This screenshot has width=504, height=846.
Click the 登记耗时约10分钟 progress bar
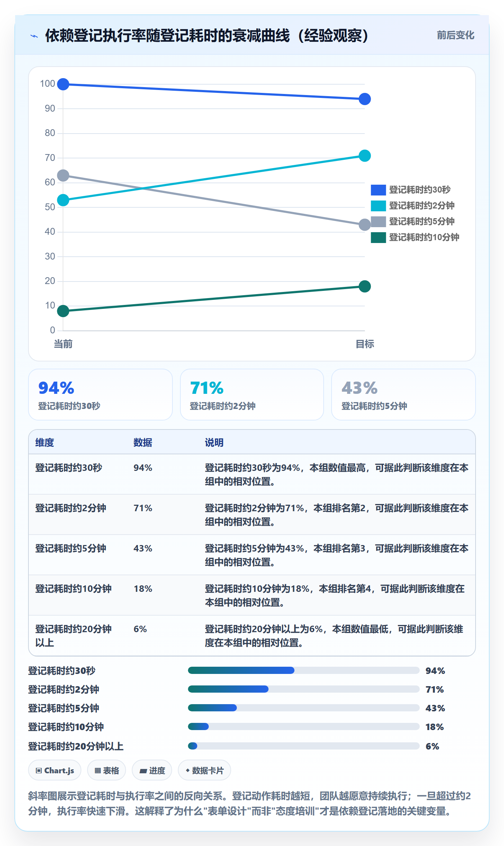303,726
